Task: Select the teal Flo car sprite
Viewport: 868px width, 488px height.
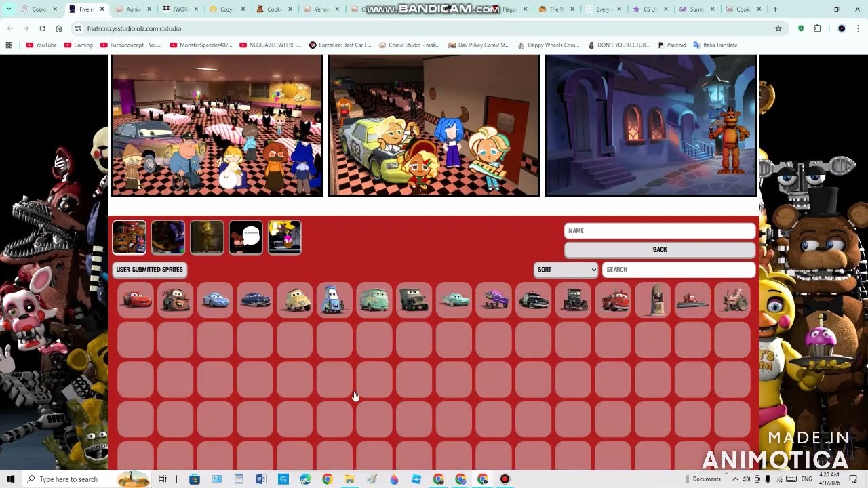Action: [x=454, y=300]
